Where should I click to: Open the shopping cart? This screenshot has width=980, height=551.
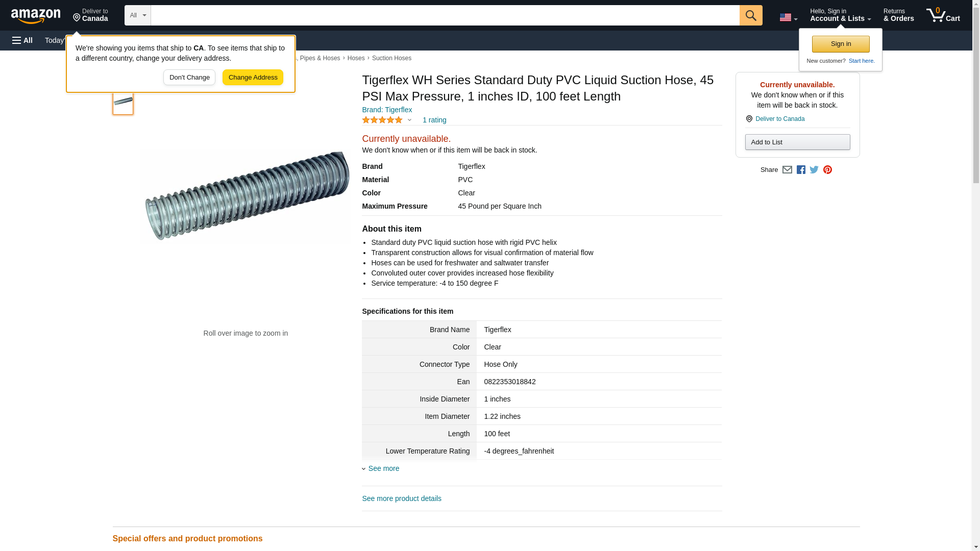pyautogui.click(x=943, y=15)
